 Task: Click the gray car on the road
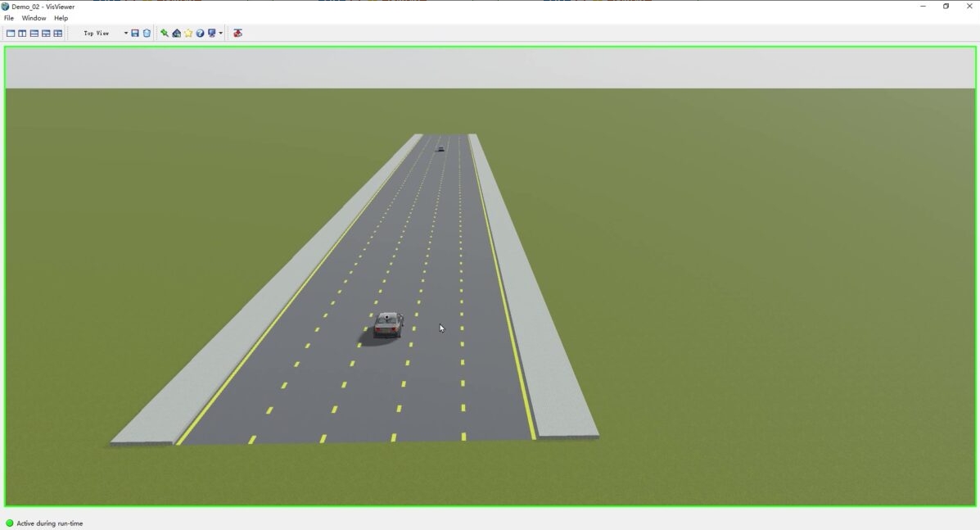coord(388,324)
